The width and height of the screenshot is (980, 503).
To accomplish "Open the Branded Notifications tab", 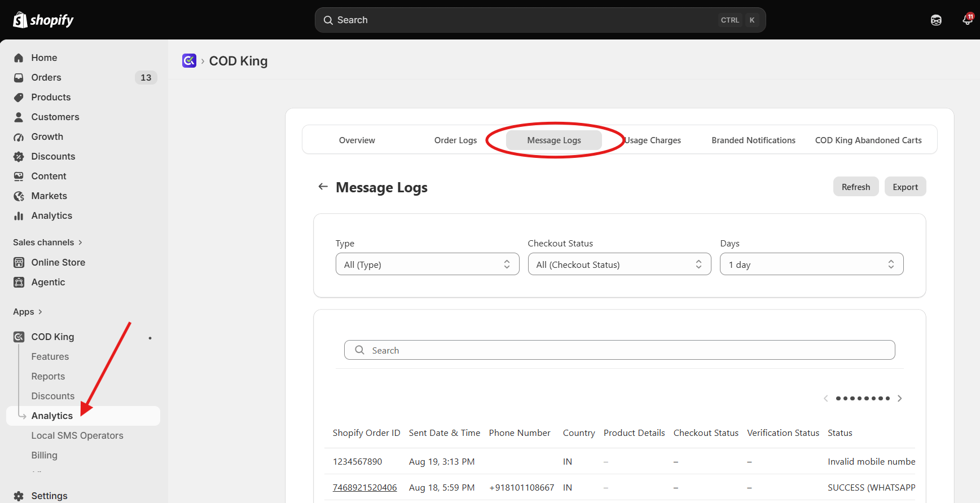I will [753, 140].
